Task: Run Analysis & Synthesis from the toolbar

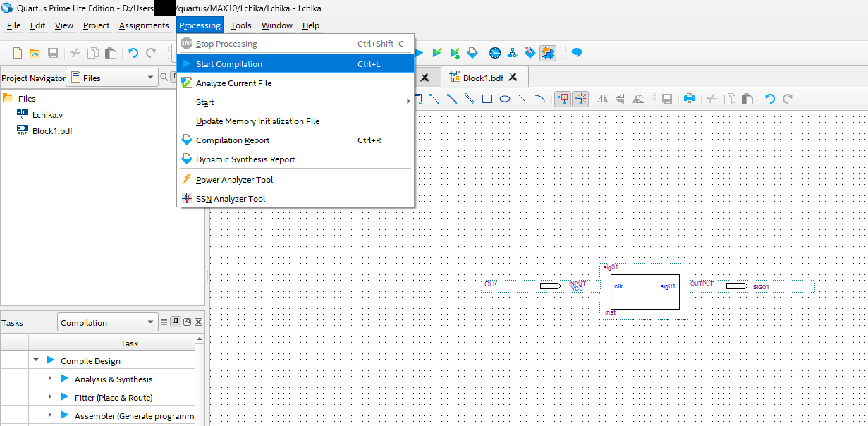Action: [x=437, y=53]
